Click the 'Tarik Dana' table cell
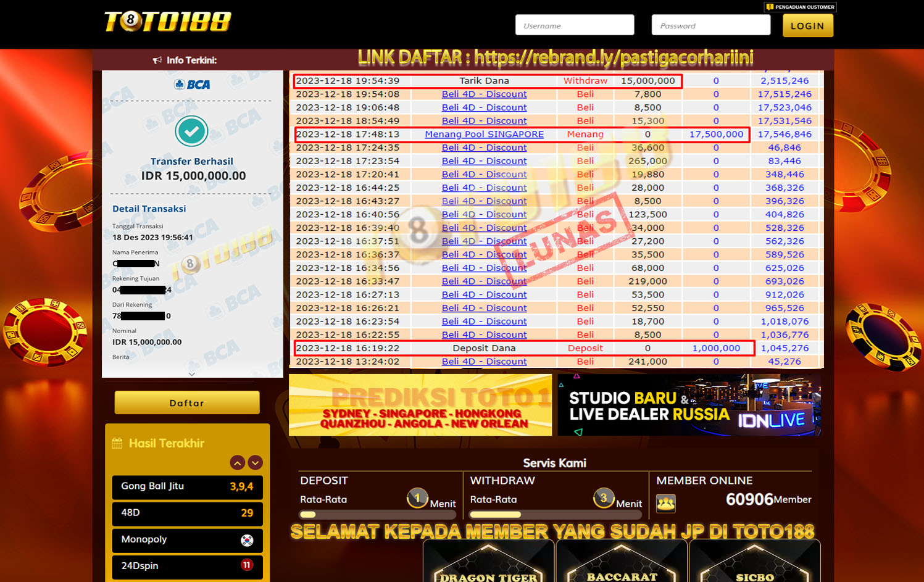 [x=485, y=81]
